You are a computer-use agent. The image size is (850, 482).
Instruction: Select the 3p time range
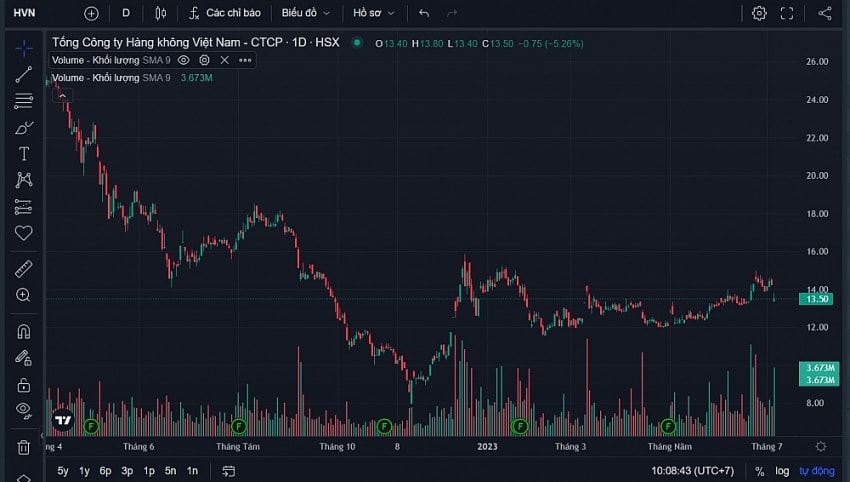(x=127, y=471)
